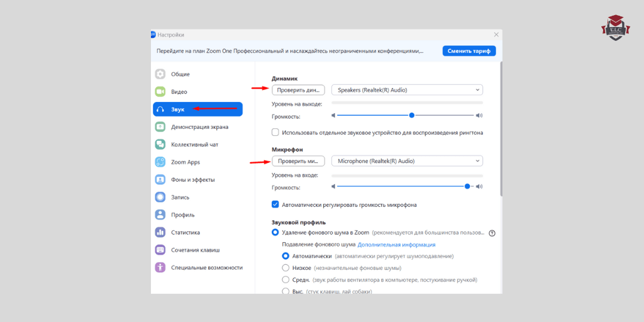The height and width of the screenshot is (322, 644).
Task: Uncheck Автоматически регулировать громкость микрофона
Action: [275, 204]
